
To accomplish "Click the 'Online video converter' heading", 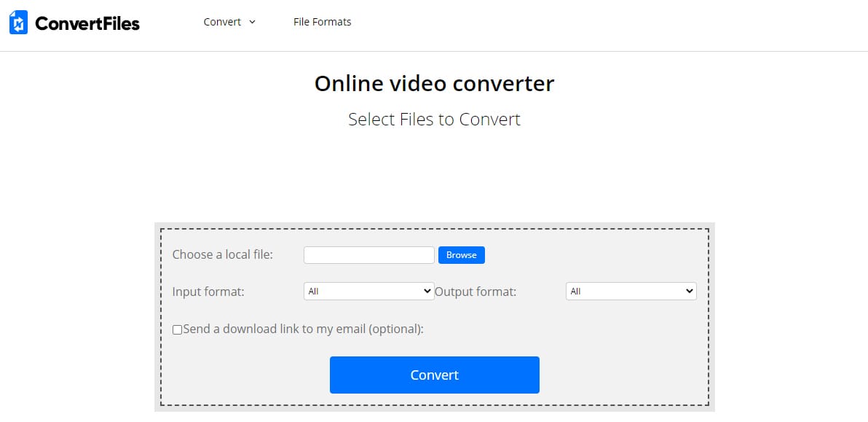I will coord(434,84).
